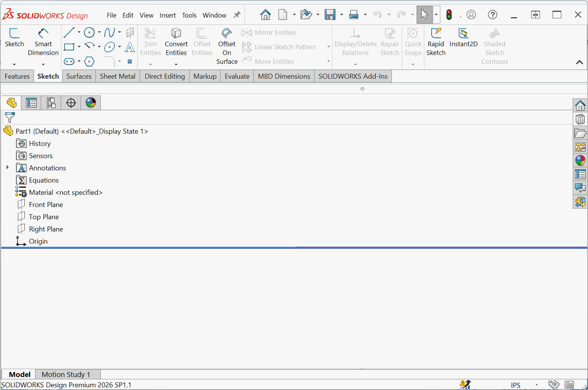Select the Spline sketch tool
Screen dimensions: 588x390
click(110, 32)
